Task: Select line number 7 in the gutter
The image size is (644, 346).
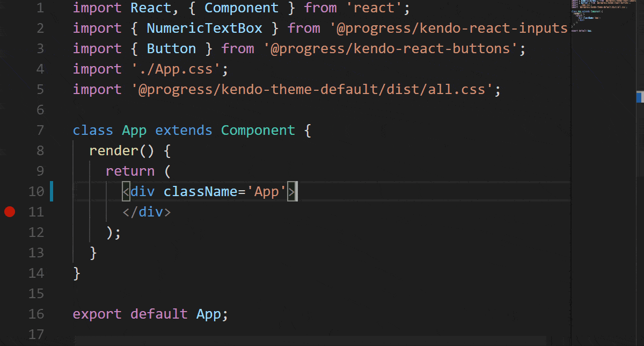Action: click(x=40, y=131)
